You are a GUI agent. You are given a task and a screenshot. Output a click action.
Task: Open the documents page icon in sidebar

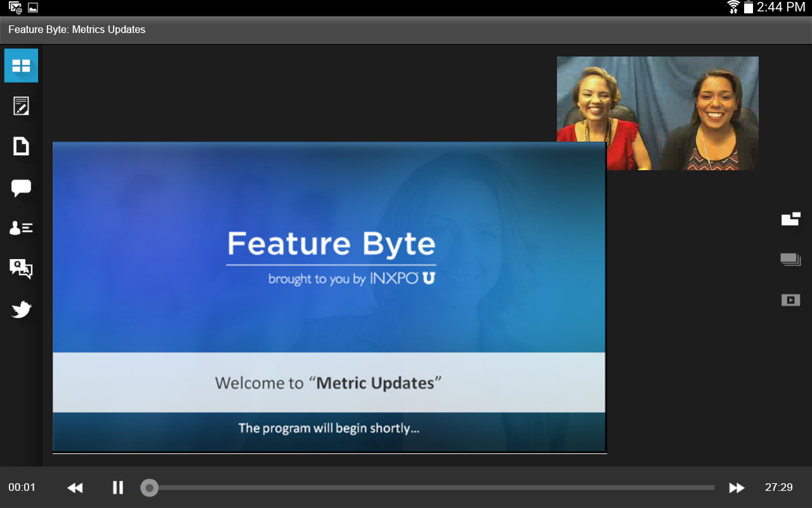21,147
